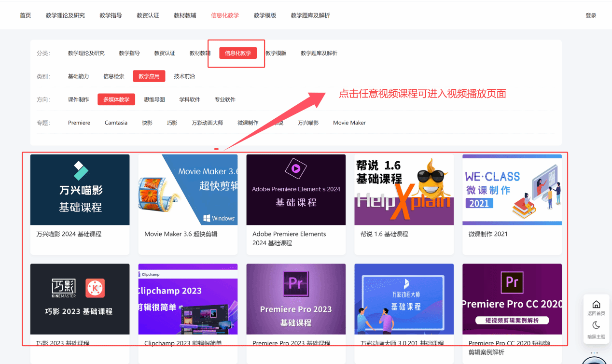Click the Adobe Premiere Elements 2024 基础课程 title
Viewport: 612px width, 364px height.
click(x=289, y=238)
